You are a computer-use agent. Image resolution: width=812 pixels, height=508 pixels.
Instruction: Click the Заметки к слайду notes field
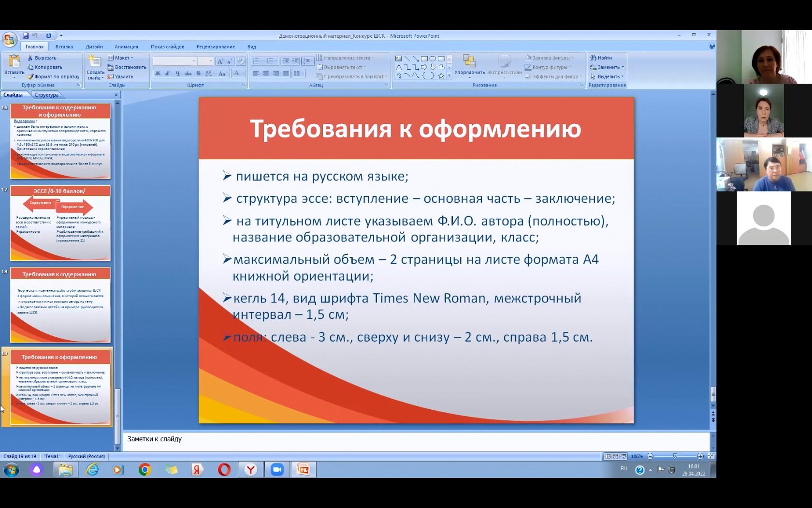pyautogui.click(x=416, y=441)
